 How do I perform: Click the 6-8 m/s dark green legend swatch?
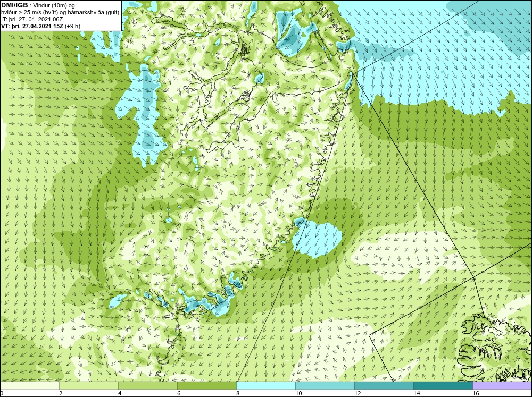click(x=206, y=385)
